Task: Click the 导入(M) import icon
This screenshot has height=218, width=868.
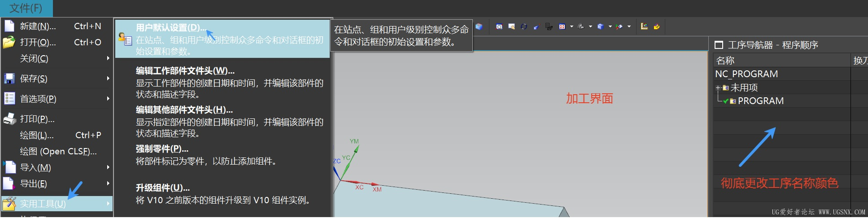Action: 9,167
